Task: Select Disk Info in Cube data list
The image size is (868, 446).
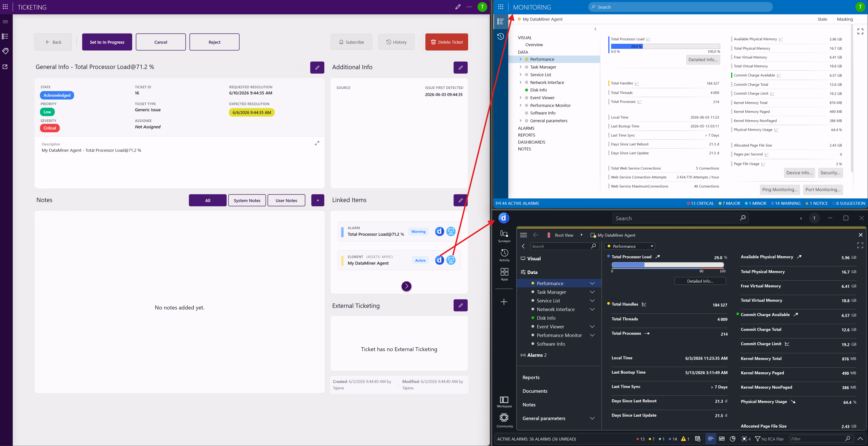Action: coord(546,318)
